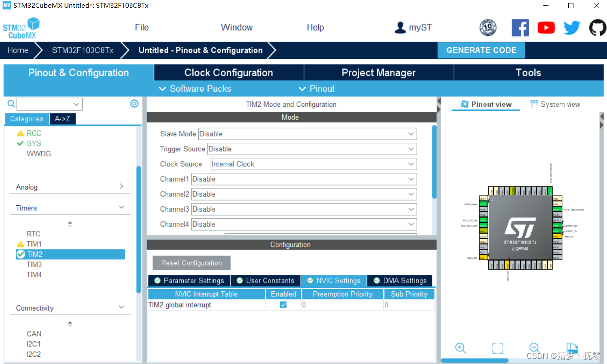
Task: Click the System view grid icon
Action: click(534, 104)
